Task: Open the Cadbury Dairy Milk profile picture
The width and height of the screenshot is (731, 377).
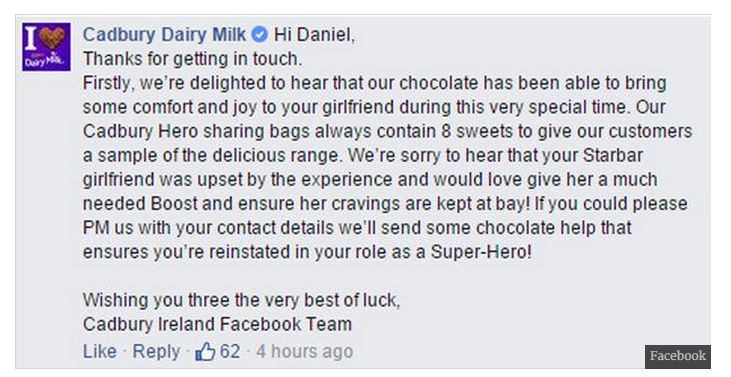Action: pyautogui.click(x=46, y=47)
